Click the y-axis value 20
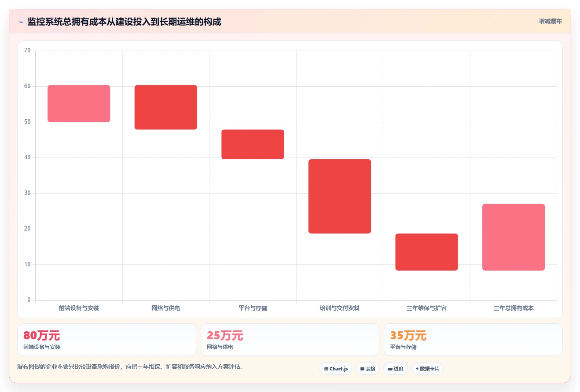 click(27, 229)
